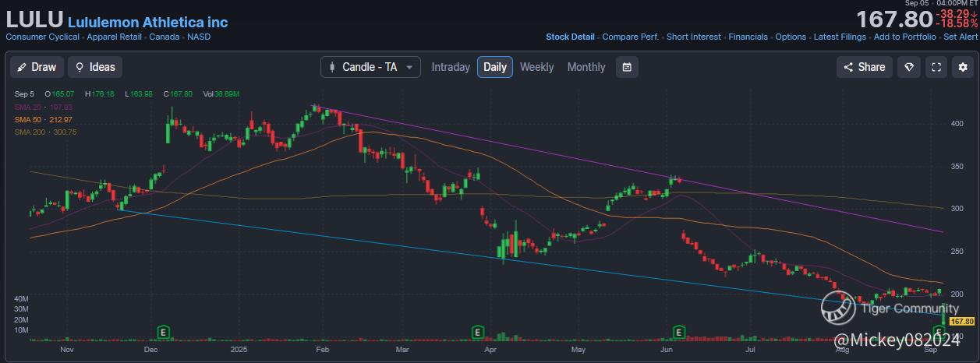This screenshot has width=980, height=363.
Task: Switch to the Intraday timeframe
Action: point(451,67)
